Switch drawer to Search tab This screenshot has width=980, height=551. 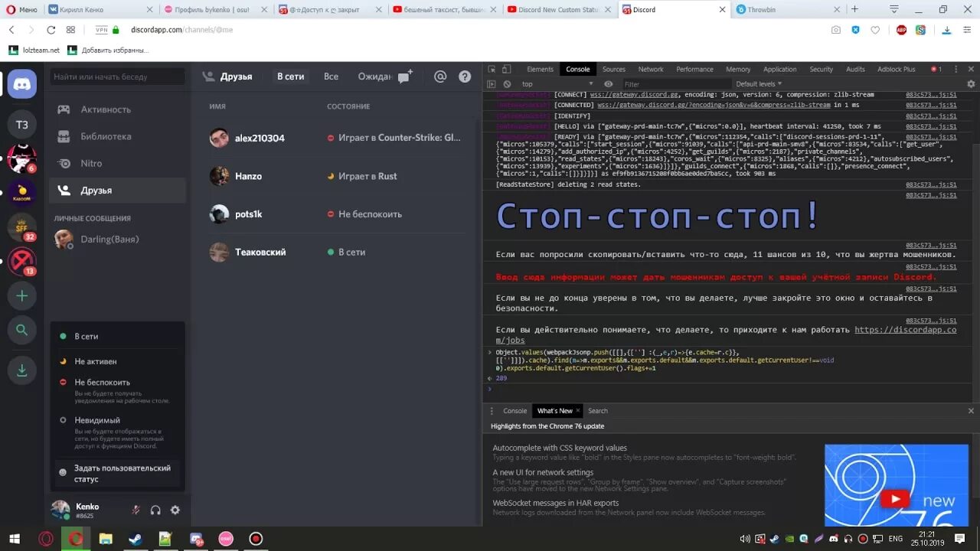[598, 411]
